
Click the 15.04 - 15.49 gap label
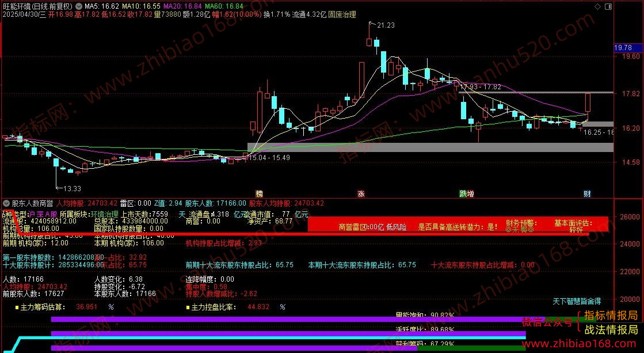pyautogui.click(x=269, y=158)
